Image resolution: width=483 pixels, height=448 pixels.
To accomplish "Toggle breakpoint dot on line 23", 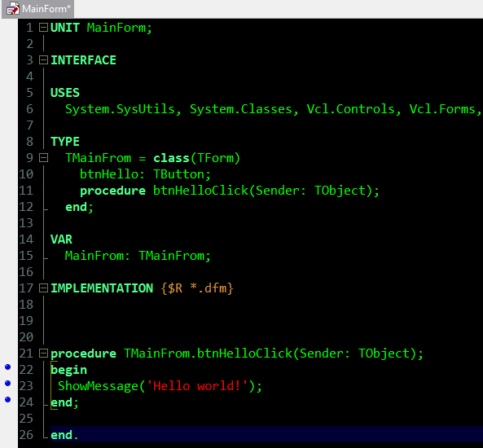I will [x=7, y=383].
